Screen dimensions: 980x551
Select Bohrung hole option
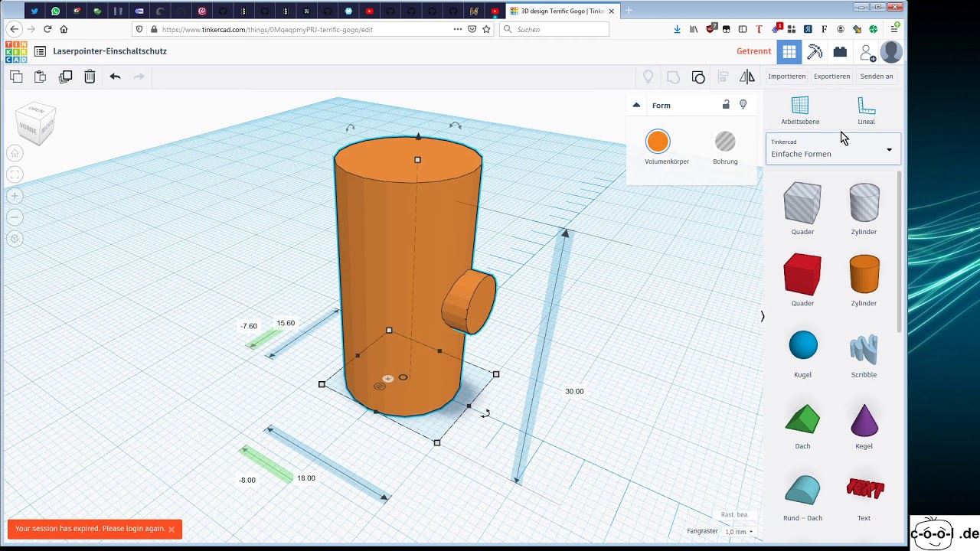[x=725, y=148]
